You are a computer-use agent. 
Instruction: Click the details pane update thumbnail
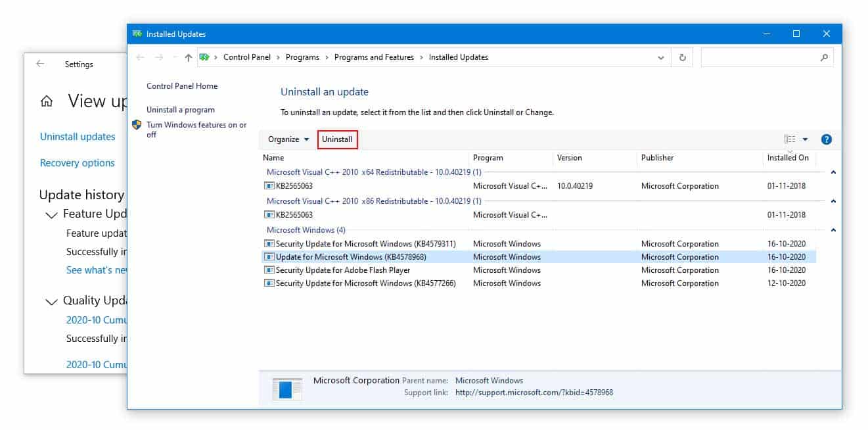(x=288, y=389)
